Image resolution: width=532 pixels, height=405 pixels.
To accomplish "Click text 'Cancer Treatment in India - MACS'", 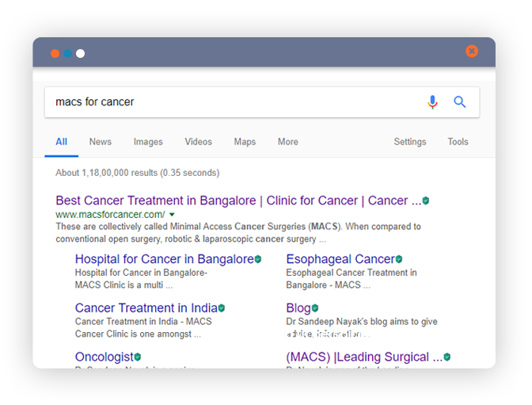I will [143, 322].
